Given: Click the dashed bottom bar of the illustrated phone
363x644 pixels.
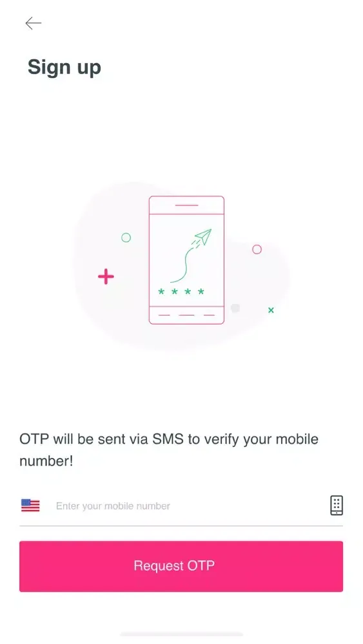Looking at the screenshot, I should pyautogui.click(x=186, y=315).
